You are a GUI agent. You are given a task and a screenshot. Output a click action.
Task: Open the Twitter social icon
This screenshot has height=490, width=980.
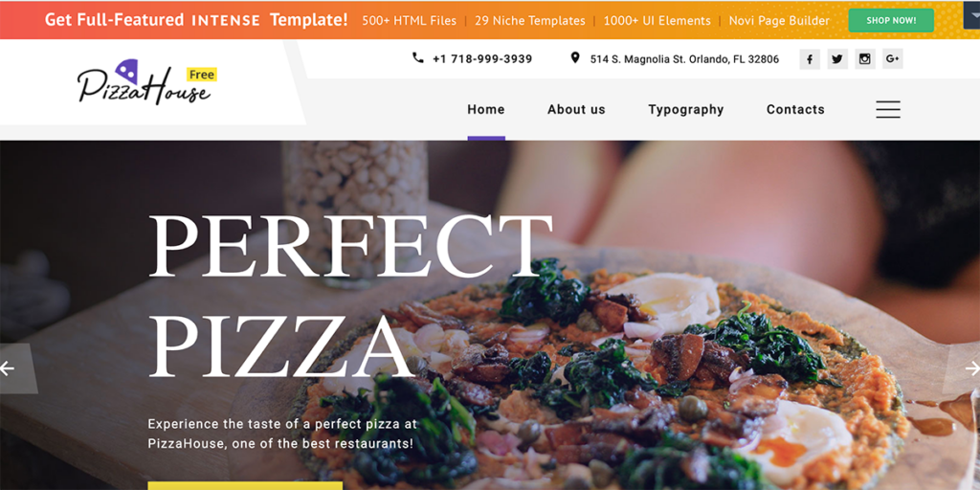point(837,58)
